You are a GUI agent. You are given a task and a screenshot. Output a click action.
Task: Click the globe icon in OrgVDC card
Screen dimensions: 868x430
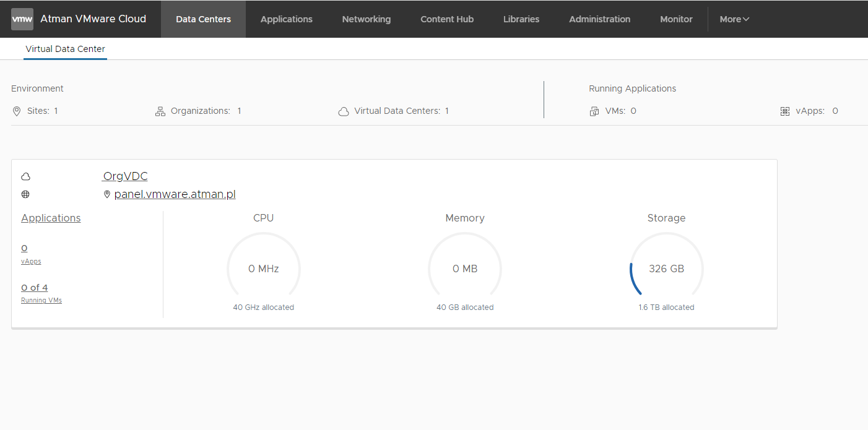(25, 194)
